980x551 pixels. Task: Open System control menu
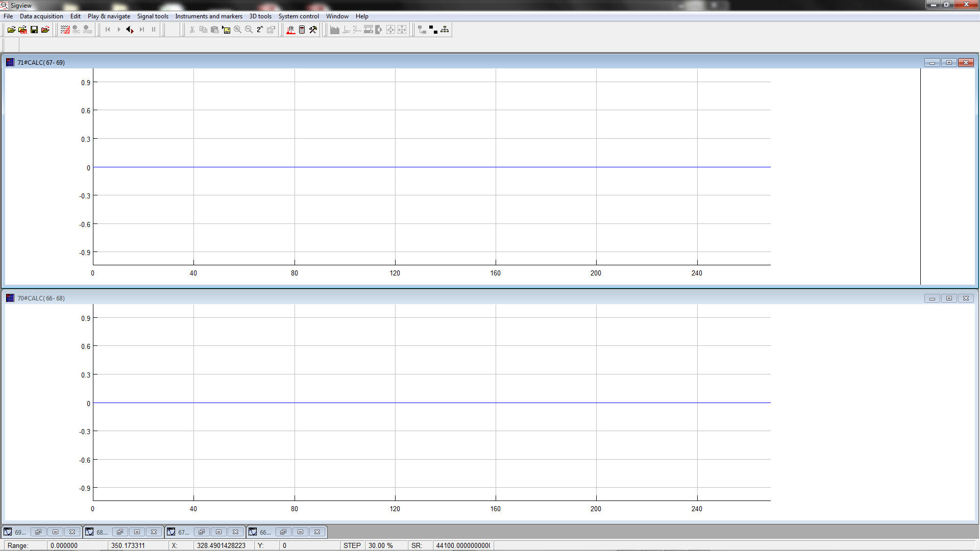[x=299, y=16]
